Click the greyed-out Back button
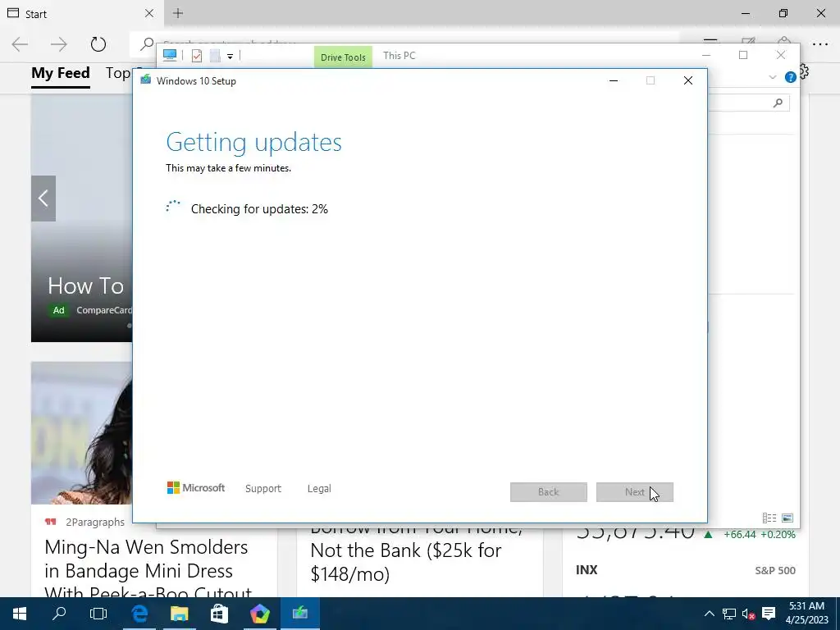 click(549, 492)
